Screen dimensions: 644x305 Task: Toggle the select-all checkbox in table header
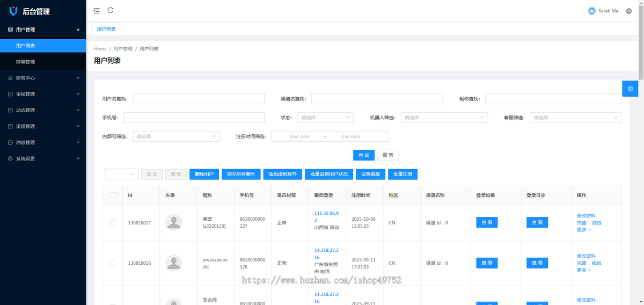click(x=113, y=195)
